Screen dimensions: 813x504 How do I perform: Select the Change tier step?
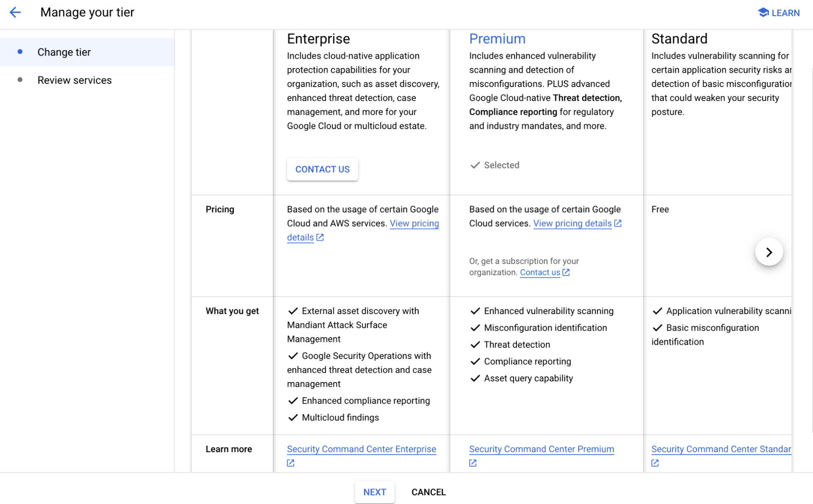pyautogui.click(x=64, y=52)
